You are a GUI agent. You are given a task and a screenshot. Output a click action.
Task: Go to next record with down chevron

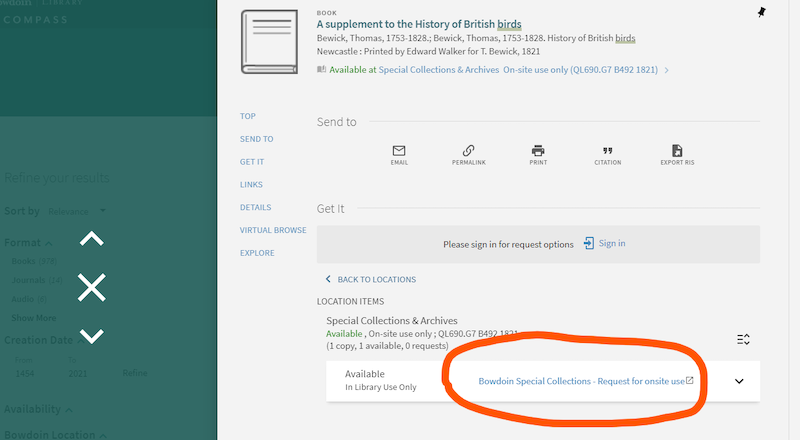[x=92, y=335]
